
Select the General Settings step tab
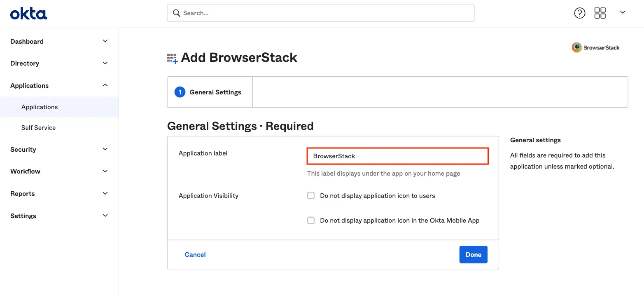[x=210, y=92]
